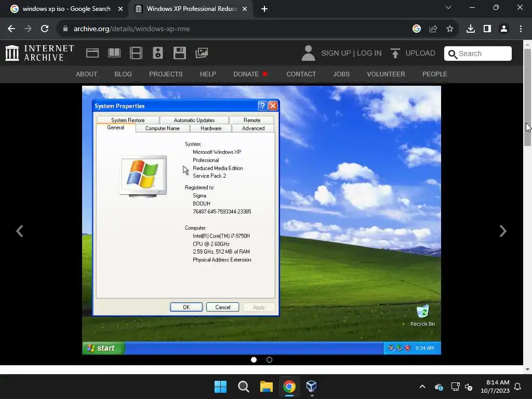Open the Internet Archive Web icon
The image size is (532, 399).
coord(92,53)
